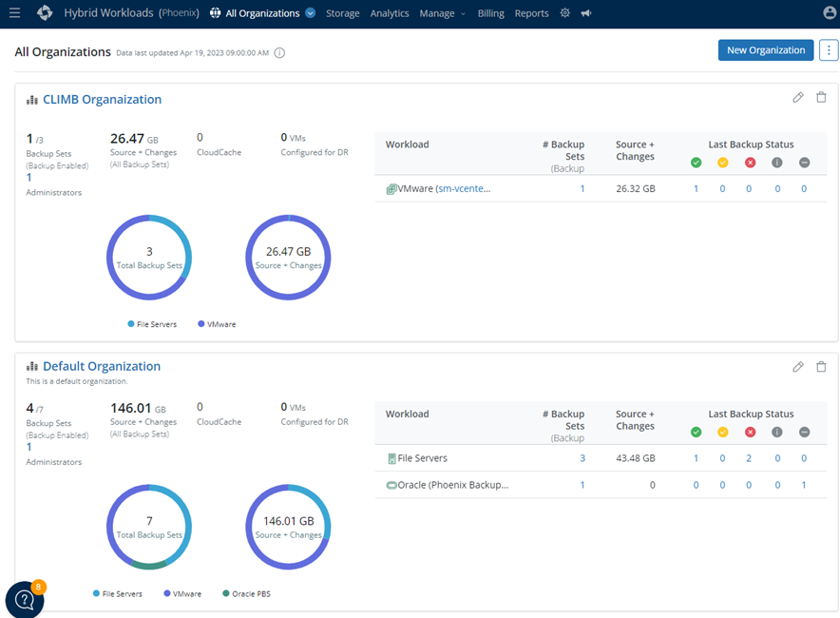Click CLIMB gray info status icon
Image resolution: width=840 pixels, height=618 pixels.
(x=776, y=163)
